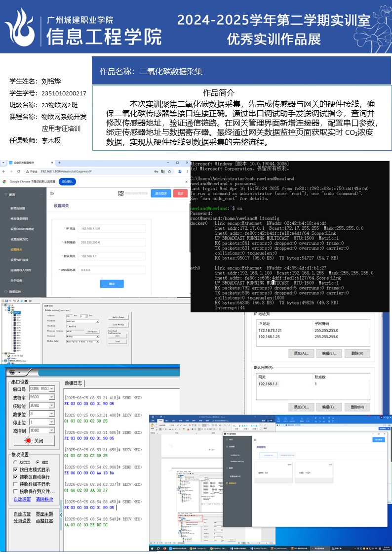Toggle the 按日志模式显示 checkbox
Screen dimensions: 392x555
[x=16, y=470]
